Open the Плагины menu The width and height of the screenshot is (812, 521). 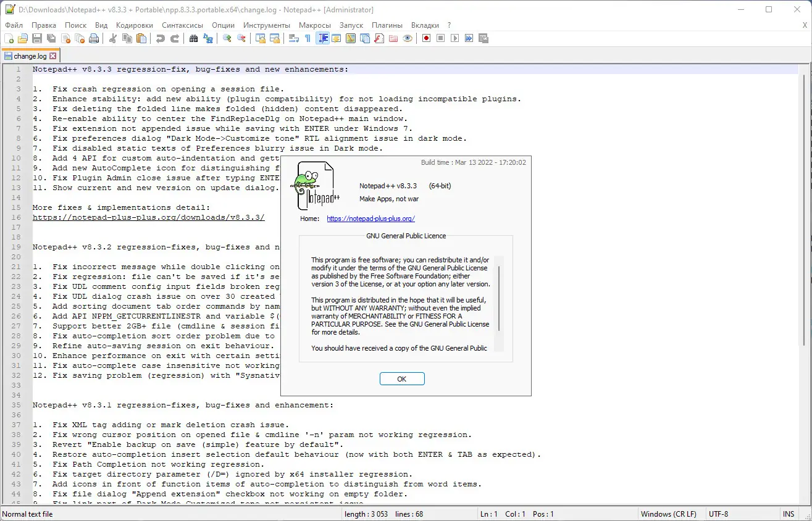pos(387,25)
